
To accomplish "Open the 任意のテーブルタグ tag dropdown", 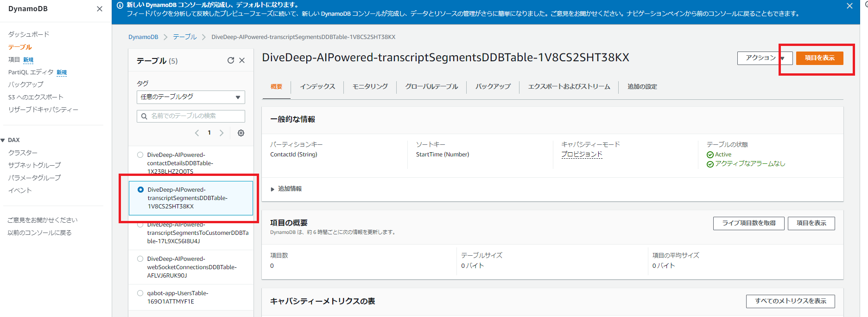I will 191,97.
